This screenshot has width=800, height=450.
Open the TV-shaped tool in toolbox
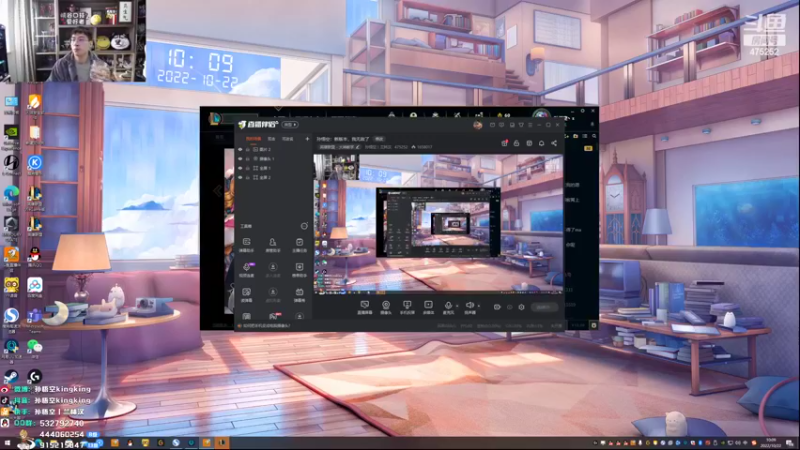point(299,294)
